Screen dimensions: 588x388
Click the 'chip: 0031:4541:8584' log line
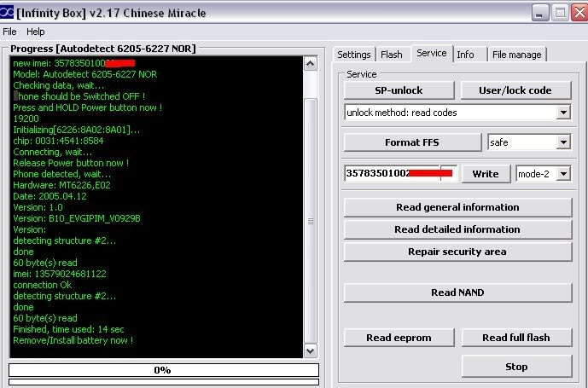coord(58,141)
